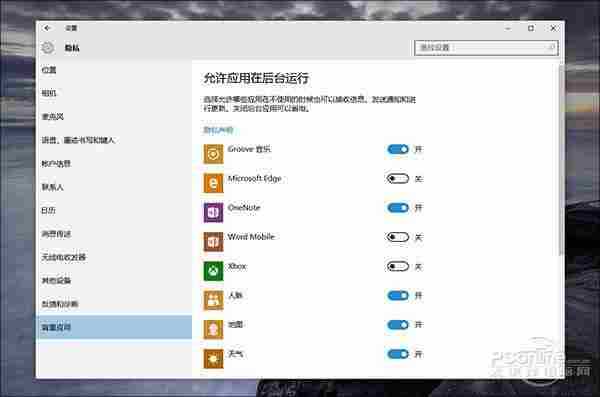
Task: Click the 天气 (Weather) app icon
Action: point(213,359)
